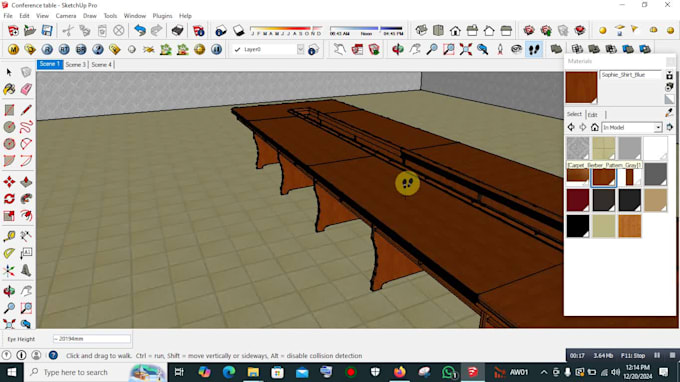Pause the screen recording
The height and width of the screenshot is (382, 680).
coord(657,355)
